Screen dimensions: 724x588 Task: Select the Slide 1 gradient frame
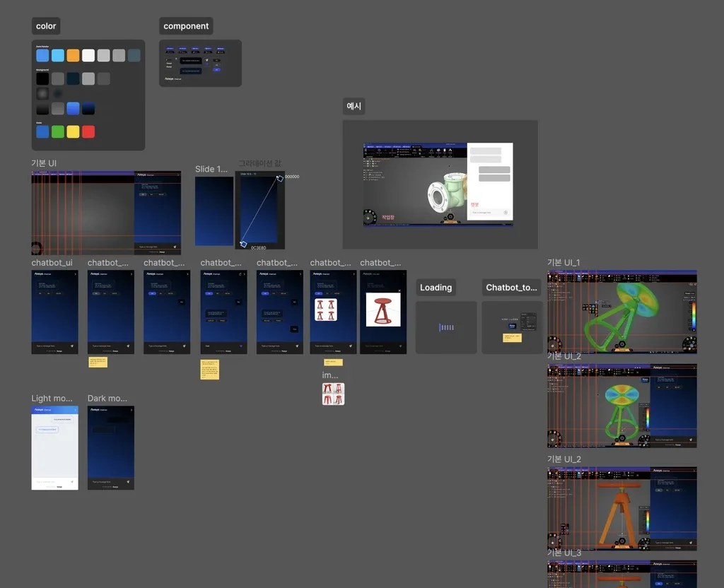[x=214, y=211]
